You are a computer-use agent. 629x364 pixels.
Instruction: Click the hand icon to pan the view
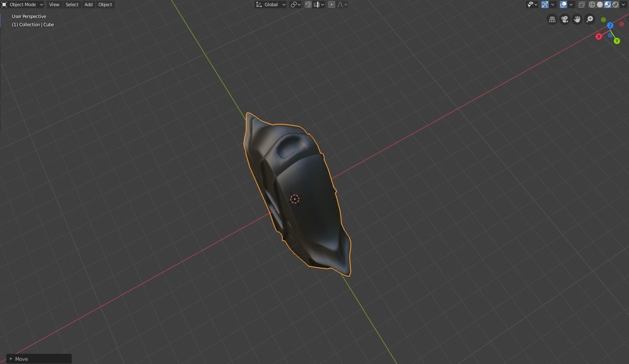point(577,19)
